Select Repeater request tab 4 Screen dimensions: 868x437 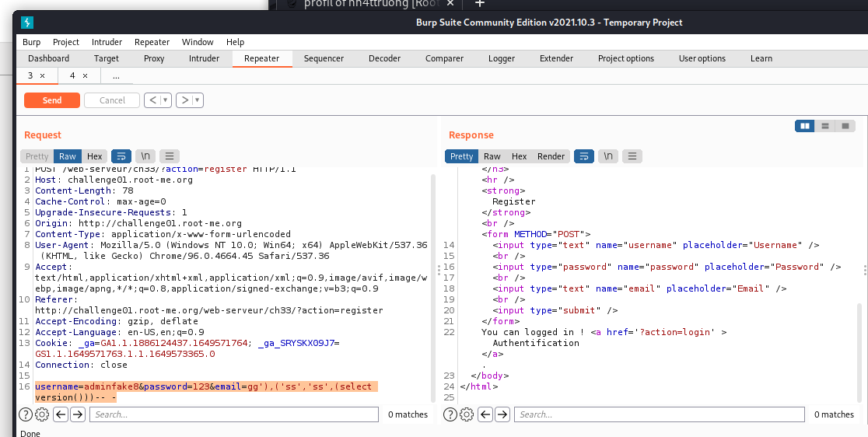pyautogui.click(x=72, y=75)
